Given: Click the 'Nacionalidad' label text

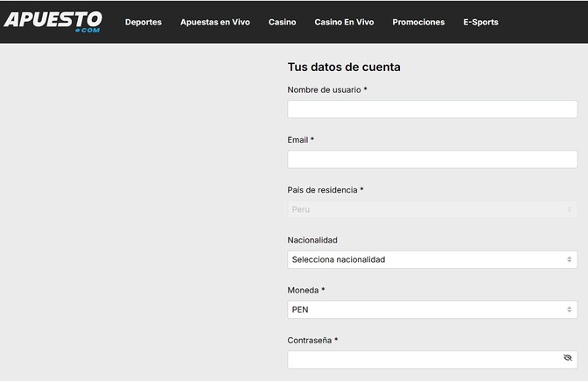Looking at the screenshot, I should coord(312,240).
